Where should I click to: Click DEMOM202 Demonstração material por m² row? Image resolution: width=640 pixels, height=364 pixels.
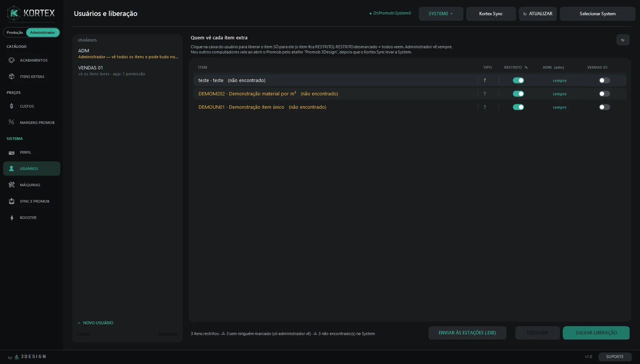tap(409, 94)
